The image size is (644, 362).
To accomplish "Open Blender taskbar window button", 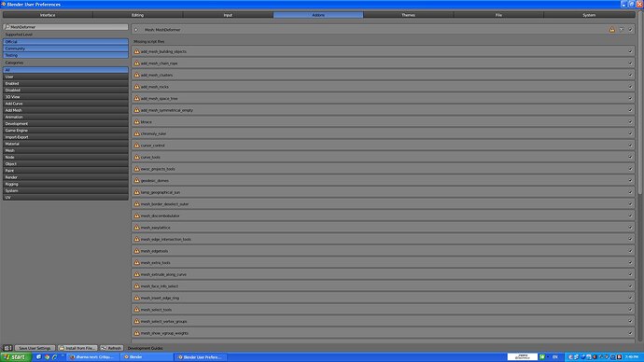I will (146, 357).
